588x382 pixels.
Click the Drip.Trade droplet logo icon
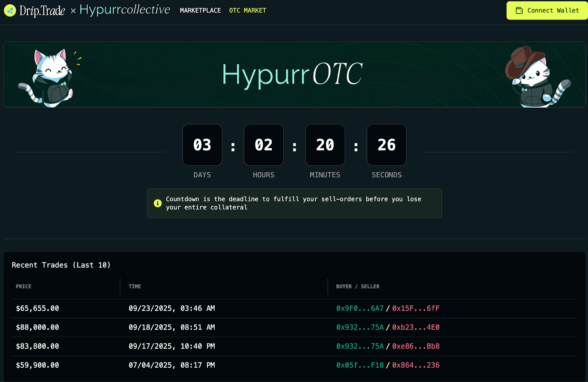coord(10,11)
